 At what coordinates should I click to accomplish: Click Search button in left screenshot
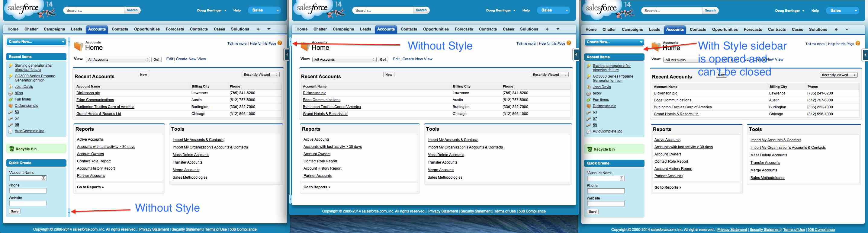(x=132, y=10)
